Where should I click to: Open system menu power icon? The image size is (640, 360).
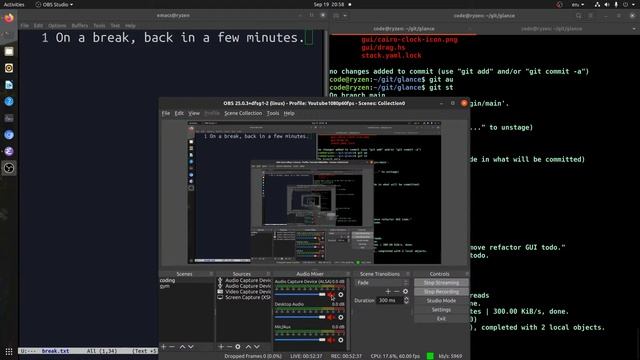click(x=626, y=4)
